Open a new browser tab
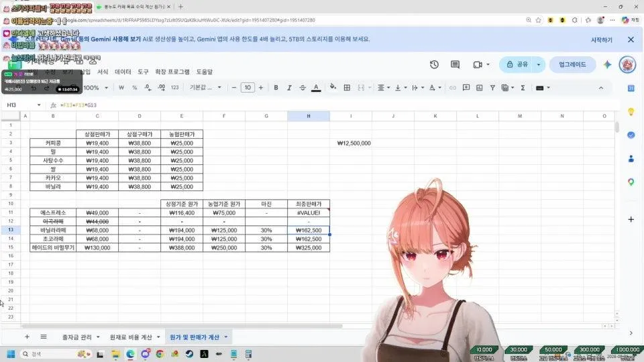The image size is (644, 362). tap(180, 7)
